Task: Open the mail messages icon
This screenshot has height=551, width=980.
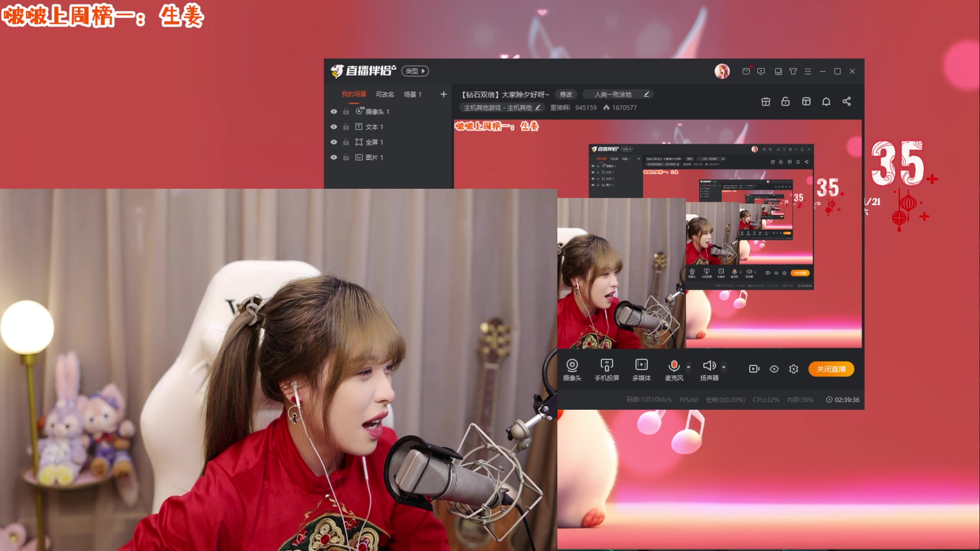Action: (746, 71)
